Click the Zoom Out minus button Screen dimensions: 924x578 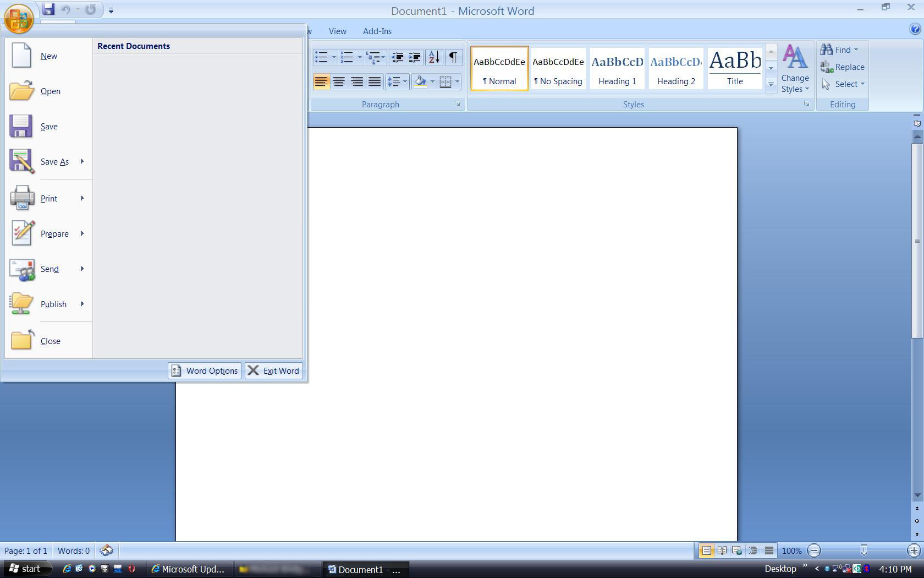(x=814, y=550)
